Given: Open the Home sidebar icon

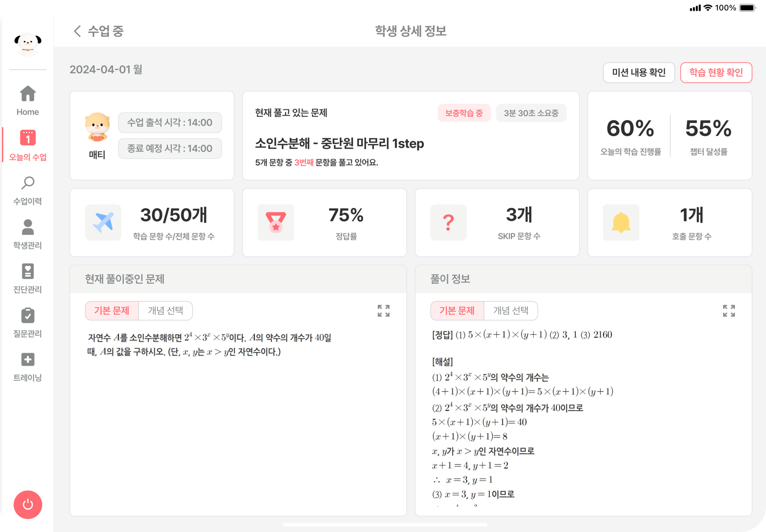Looking at the screenshot, I should tap(28, 94).
